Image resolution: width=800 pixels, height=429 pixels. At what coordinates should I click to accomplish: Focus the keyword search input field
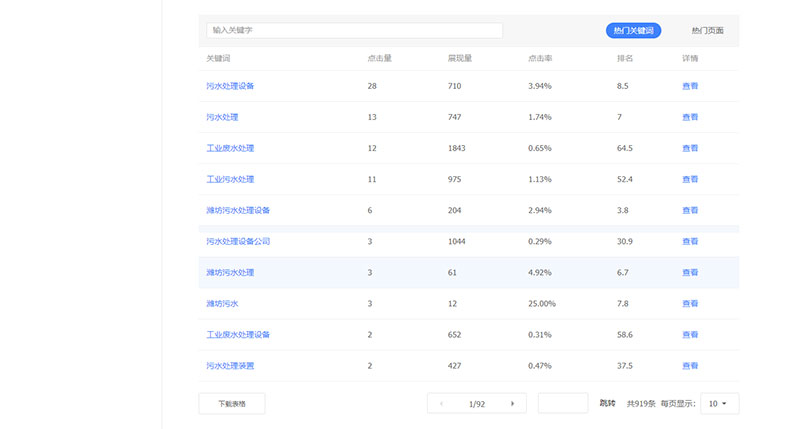pyautogui.click(x=354, y=31)
